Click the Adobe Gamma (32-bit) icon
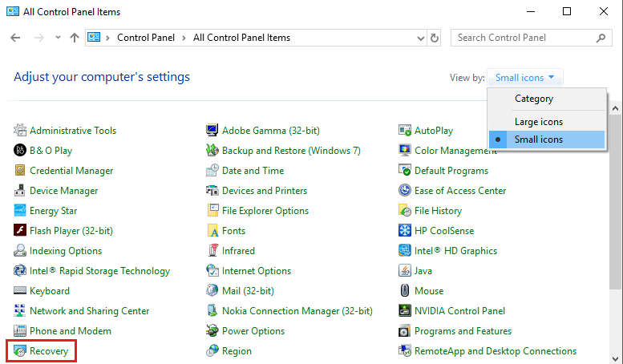The height and width of the screenshot is (364, 623). pos(212,131)
